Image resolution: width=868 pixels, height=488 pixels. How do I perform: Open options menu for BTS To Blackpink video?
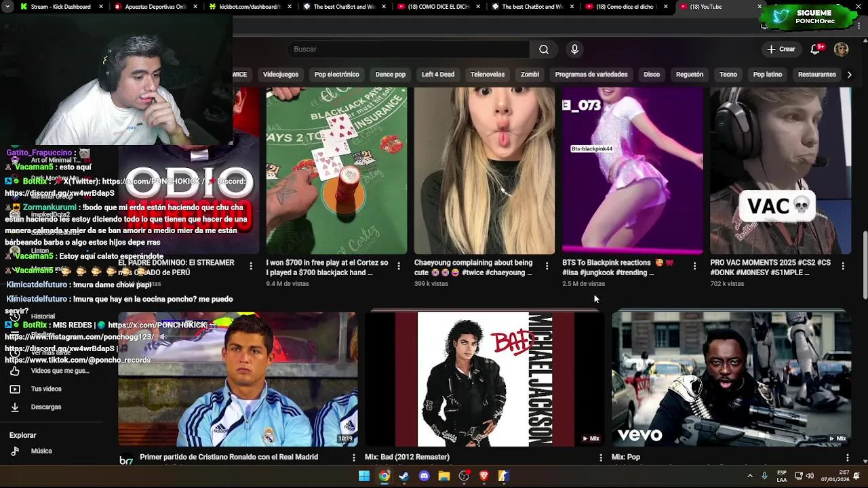(x=694, y=266)
